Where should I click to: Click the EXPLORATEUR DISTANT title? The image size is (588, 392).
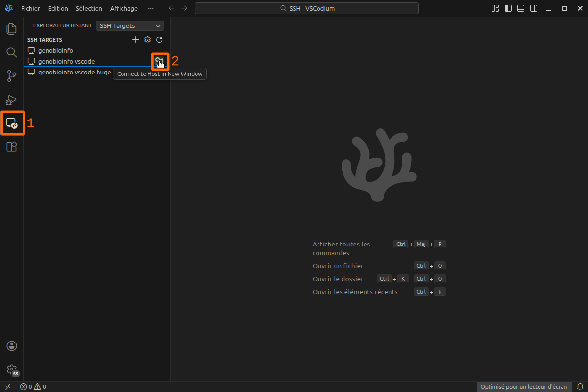tap(62, 25)
